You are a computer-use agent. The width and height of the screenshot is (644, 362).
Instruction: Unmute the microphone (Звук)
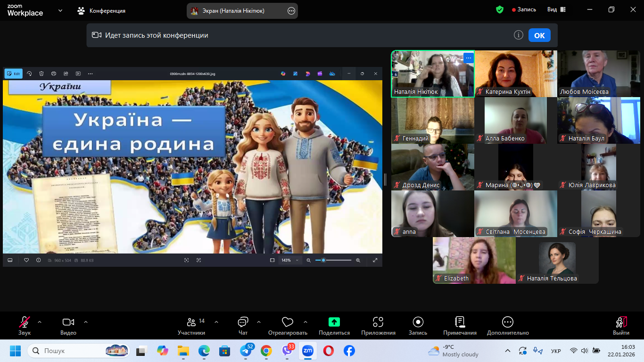[25, 326]
